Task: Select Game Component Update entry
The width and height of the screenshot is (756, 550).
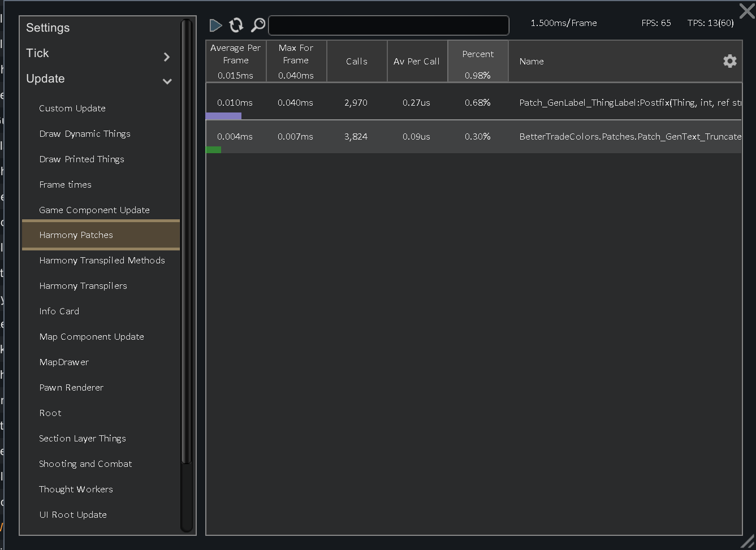Action: coord(94,210)
